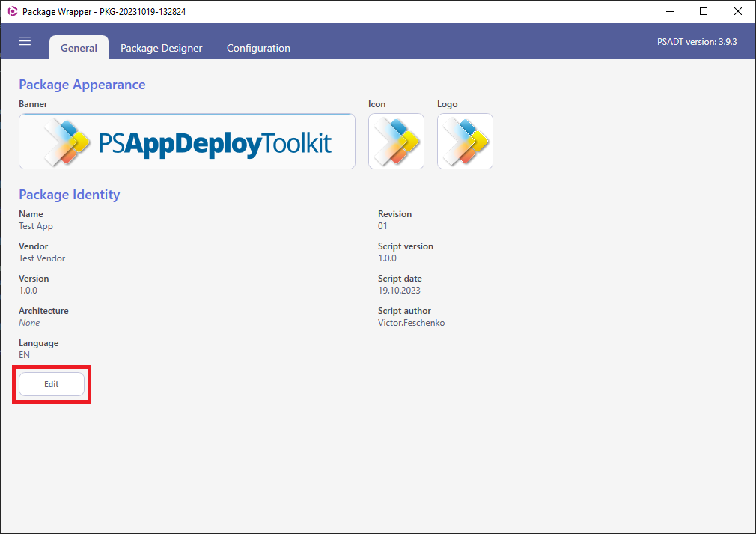This screenshot has height=534, width=756.
Task: Switch to the General tab
Action: [x=79, y=48]
